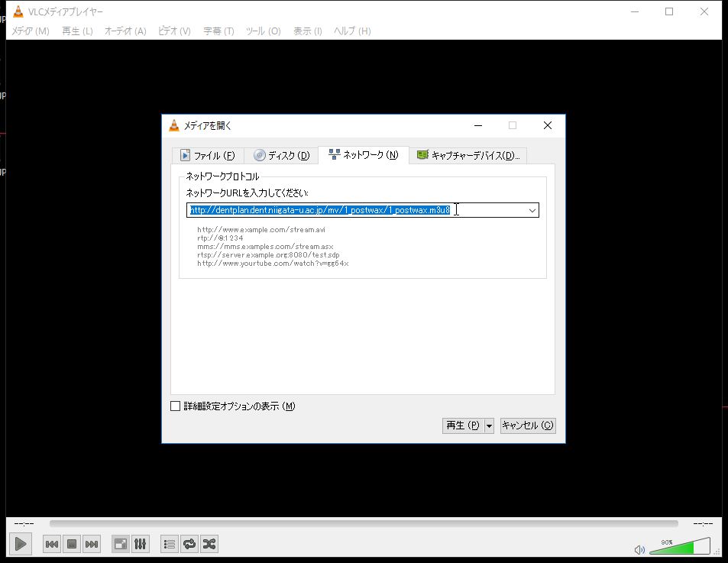
Task: Toggle shuffle random playback icon
Action: point(209,544)
